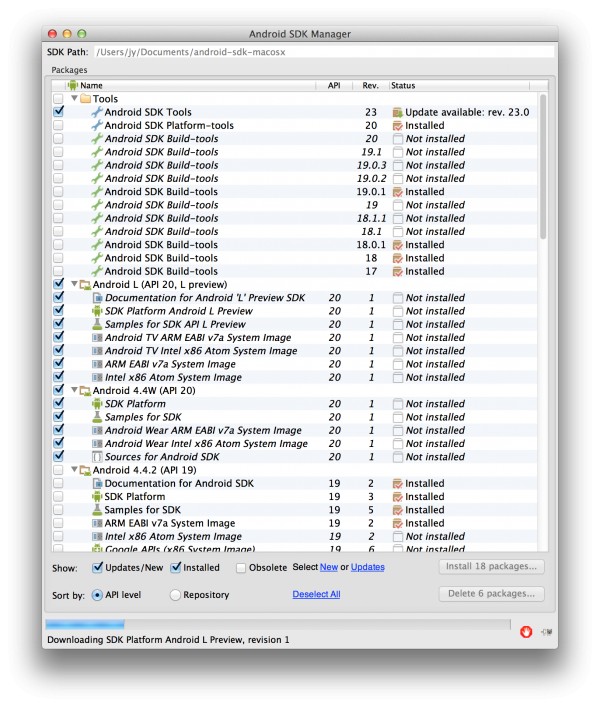Click the Android 4.4.2 (API 19) folder icon
This screenshot has width=600, height=707.
[85, 470]
